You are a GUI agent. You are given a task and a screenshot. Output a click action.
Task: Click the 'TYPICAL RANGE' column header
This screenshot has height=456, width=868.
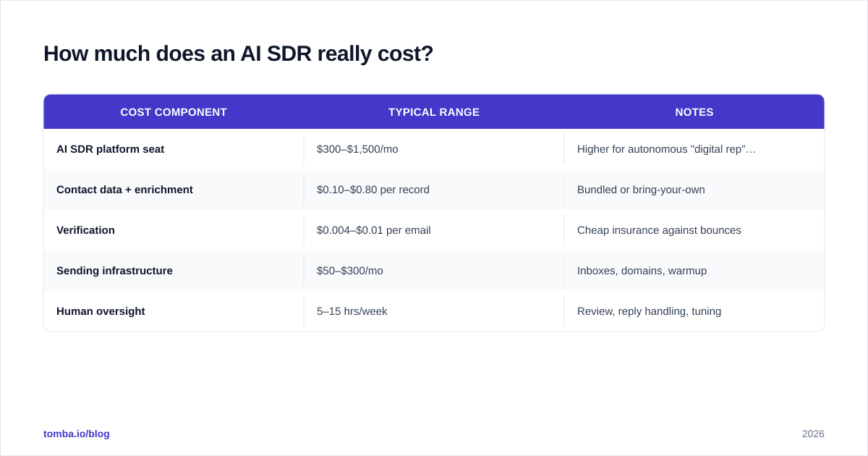point(434,112)
